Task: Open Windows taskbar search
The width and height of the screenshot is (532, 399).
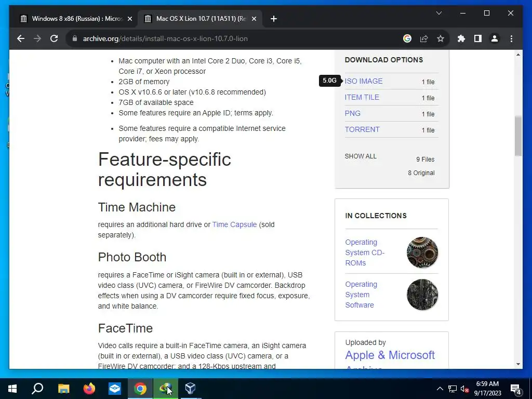Action: (37, 389)
